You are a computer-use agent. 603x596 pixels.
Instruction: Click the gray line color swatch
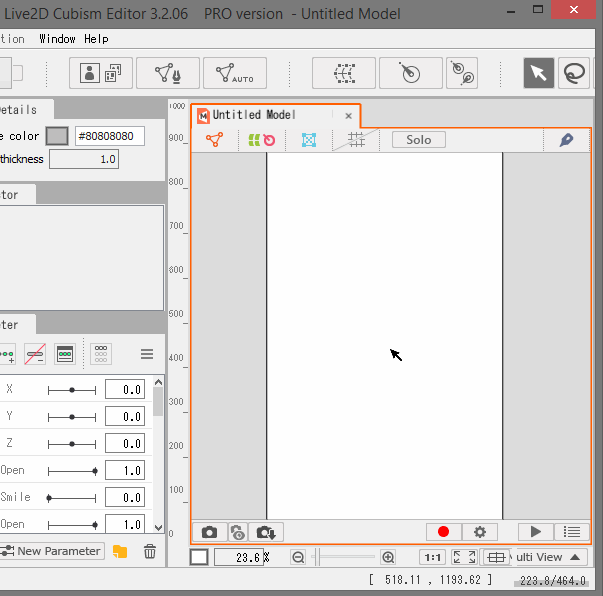click(x=57, y=136)
